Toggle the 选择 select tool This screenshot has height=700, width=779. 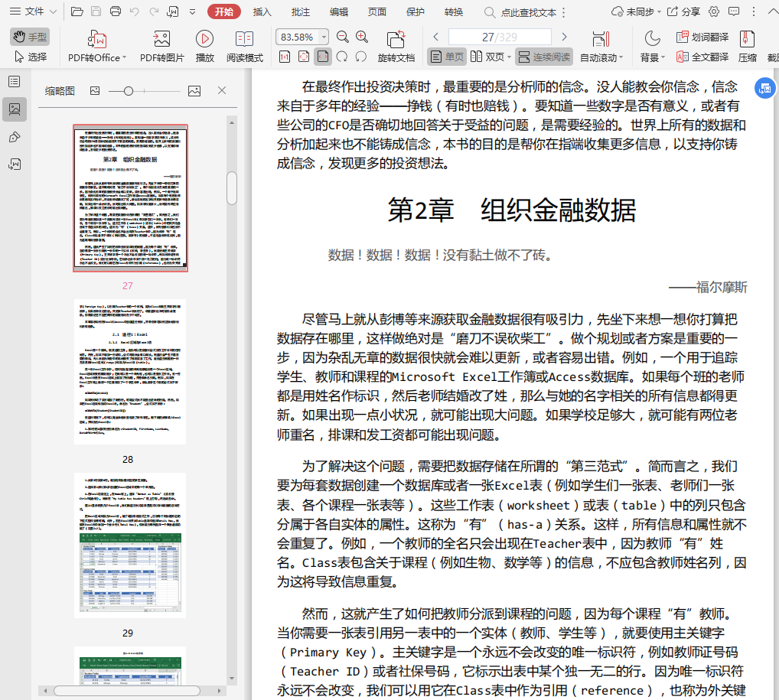click(30, 57)
